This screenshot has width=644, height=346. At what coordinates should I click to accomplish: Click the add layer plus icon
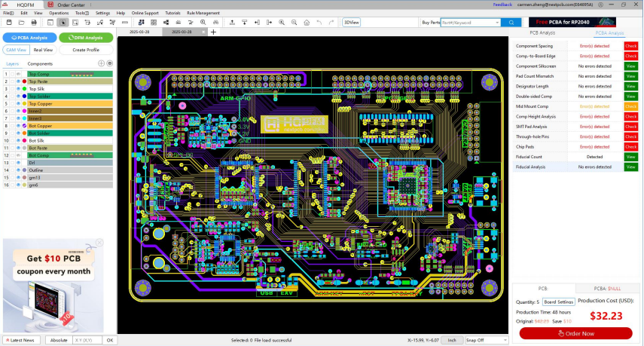point(102,64)
